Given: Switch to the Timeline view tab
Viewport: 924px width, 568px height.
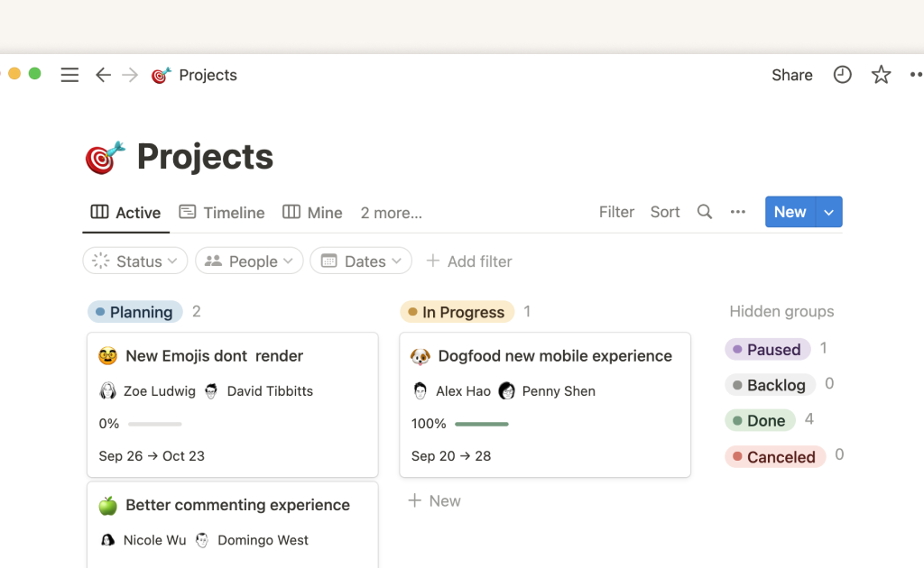Looking at the screenshot, I should point(222,213).
